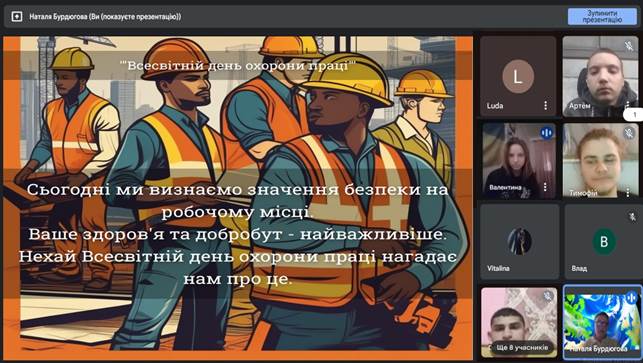Stop presenting with Зупинити презентацію button
643x363 pixels.
pyautogui.click(x=602, y=16)
